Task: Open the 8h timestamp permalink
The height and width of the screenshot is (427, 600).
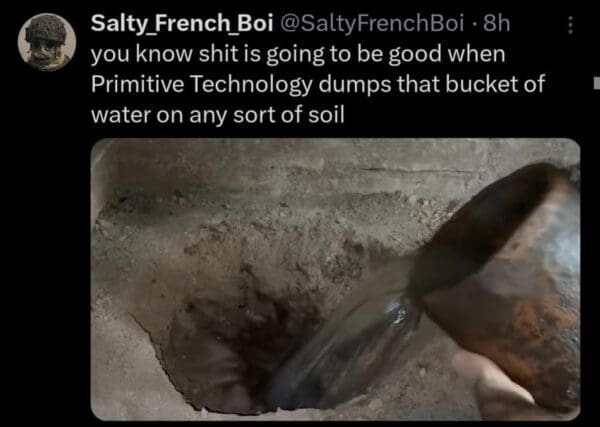Action: point(496,24)
